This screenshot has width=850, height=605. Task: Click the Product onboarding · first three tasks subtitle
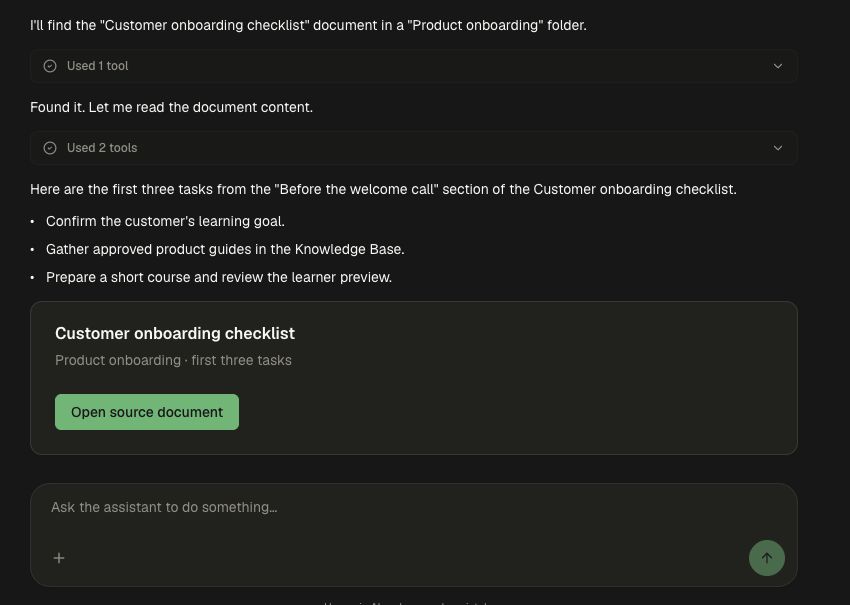point(173,361)
